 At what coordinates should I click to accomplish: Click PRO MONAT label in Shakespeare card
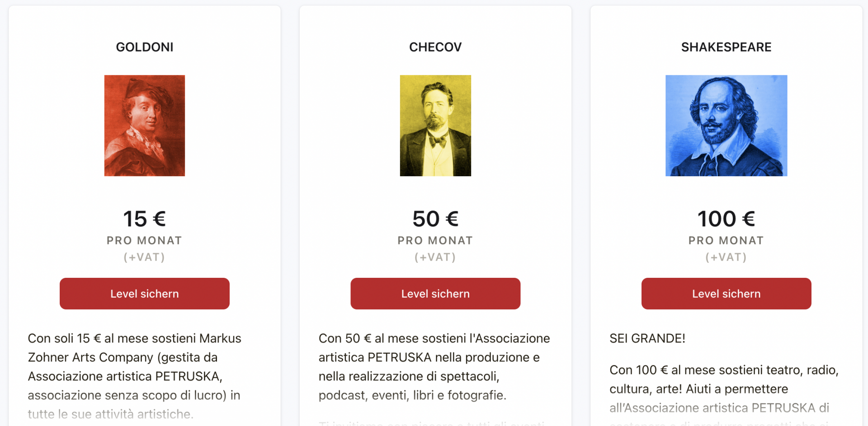point(726,240)
